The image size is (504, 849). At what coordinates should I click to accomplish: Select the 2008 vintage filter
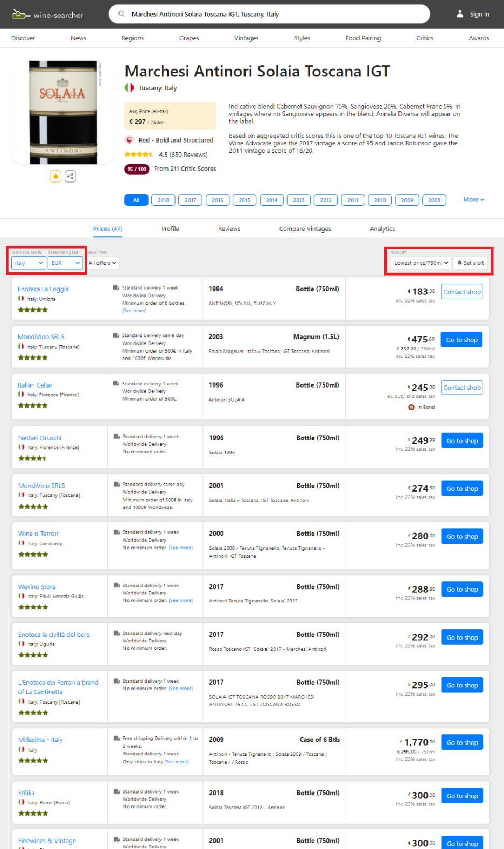click(x=434, y=200)
